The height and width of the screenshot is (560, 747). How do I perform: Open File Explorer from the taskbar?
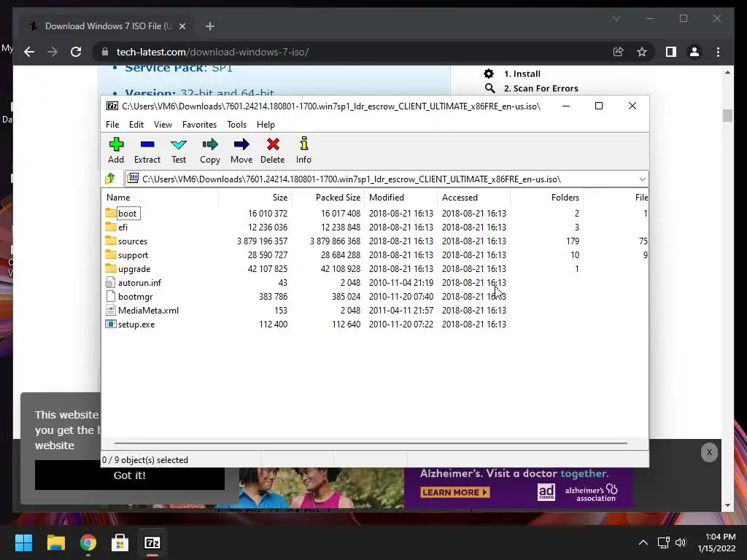(x=55, y=542)
